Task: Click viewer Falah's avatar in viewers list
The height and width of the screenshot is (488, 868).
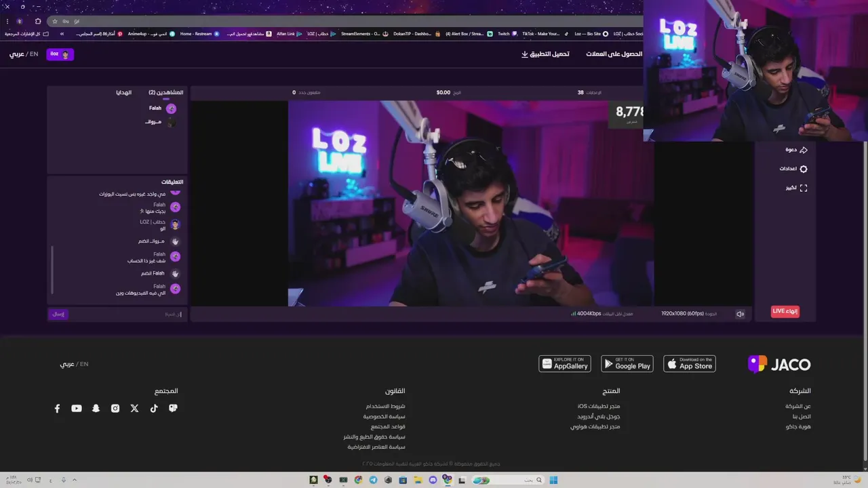Action: [171, 108]
